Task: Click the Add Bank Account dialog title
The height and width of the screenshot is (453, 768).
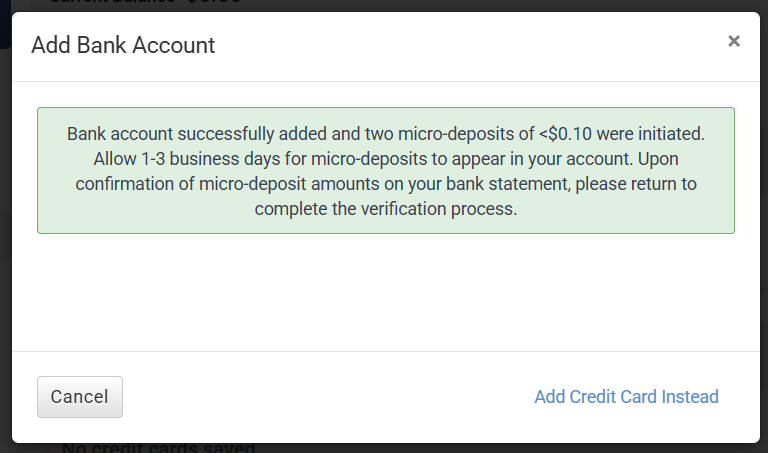Action: [x=123, y=45]
